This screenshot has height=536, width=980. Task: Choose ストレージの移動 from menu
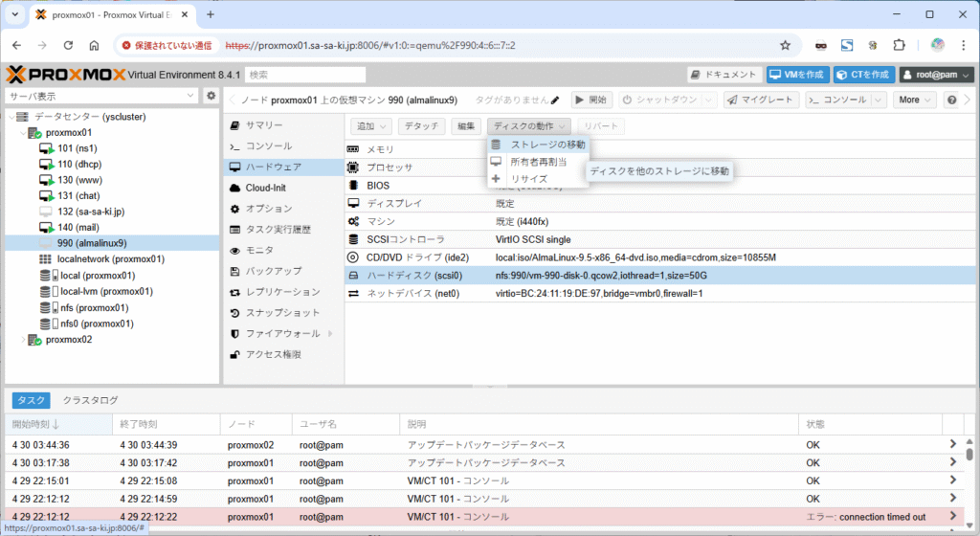click(538, 145)
